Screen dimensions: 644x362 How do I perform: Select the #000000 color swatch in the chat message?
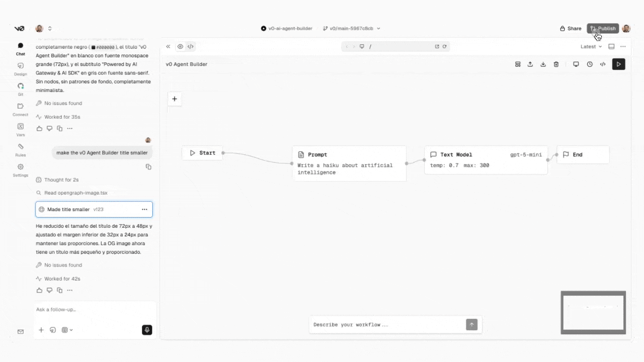click(x=94, y=47)
